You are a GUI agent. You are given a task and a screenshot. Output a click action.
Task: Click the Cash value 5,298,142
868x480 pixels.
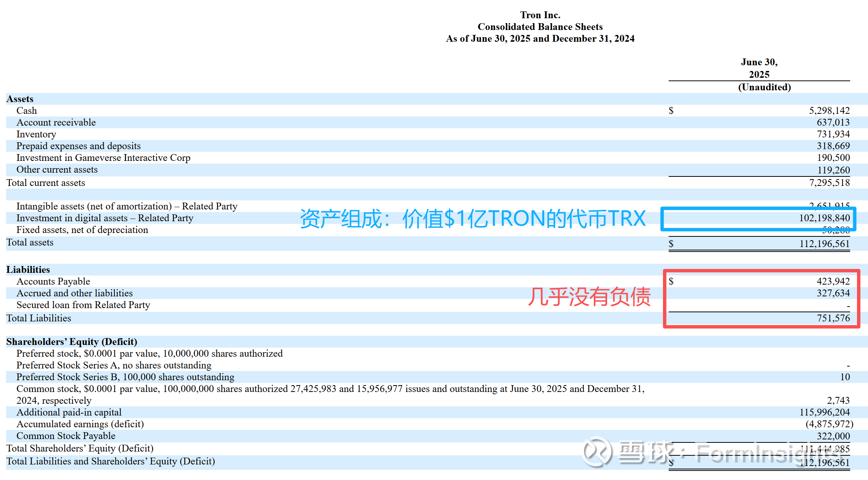[829, 111]
